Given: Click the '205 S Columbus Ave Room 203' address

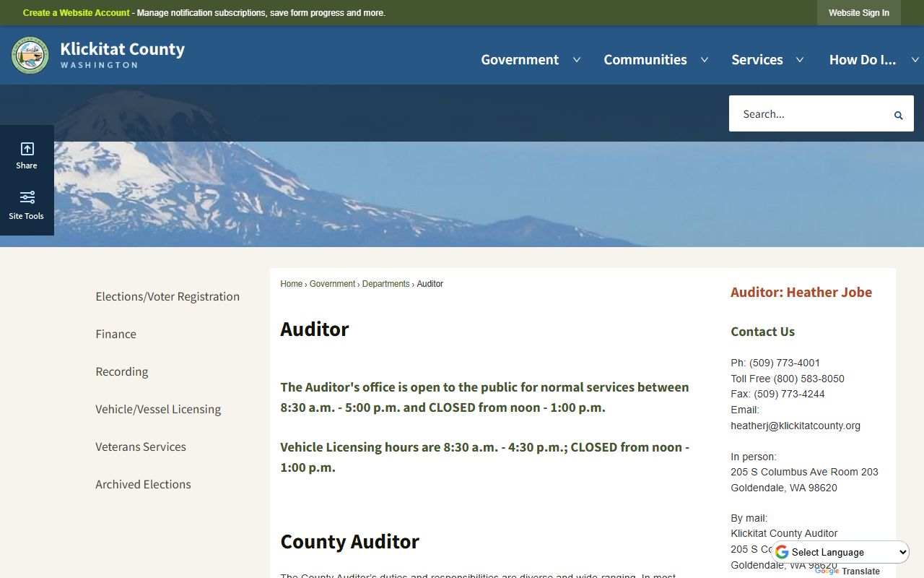Looking at the screenshot, I should (804, 472).
